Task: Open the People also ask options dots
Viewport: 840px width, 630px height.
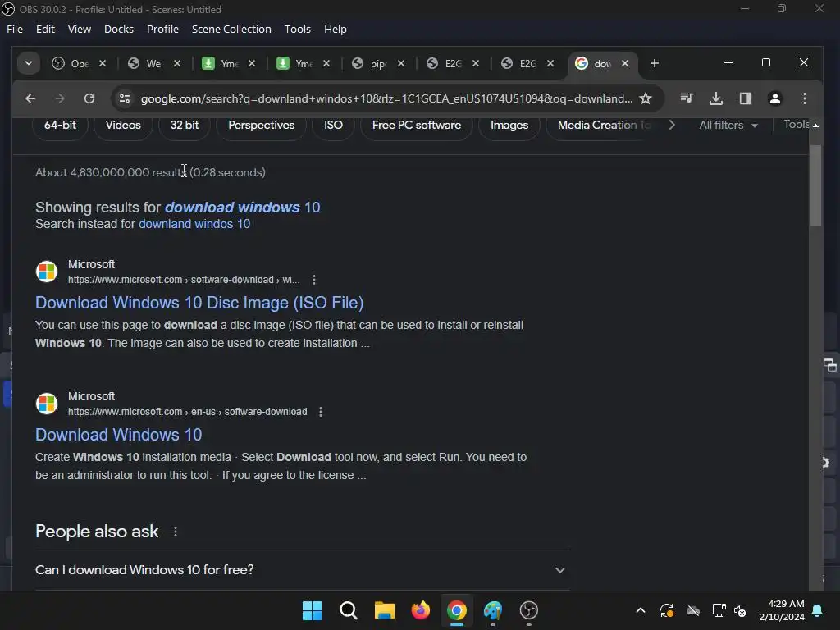Action: pyautogui.click(x=176, y=532)
